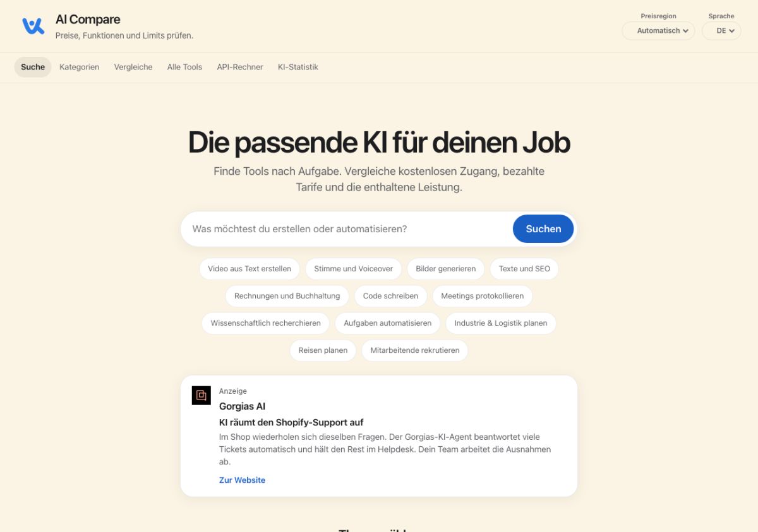
Task: Select Rechnungen und Buchhaltung chip
Action: (287, 296)
